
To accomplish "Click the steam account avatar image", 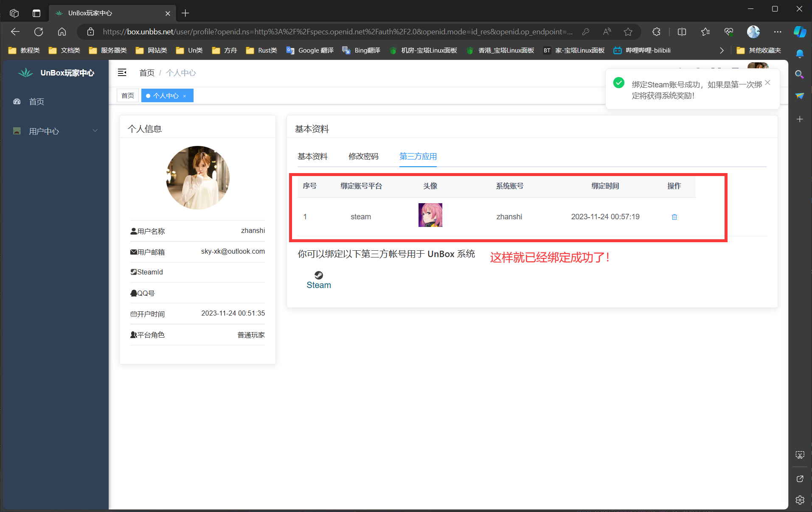I will tap(430, 215).
